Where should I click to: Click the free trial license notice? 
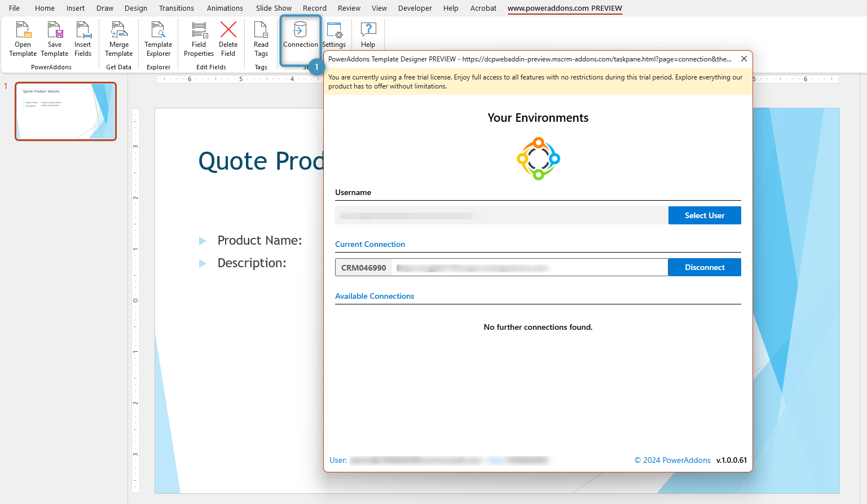tap(538, 82)
